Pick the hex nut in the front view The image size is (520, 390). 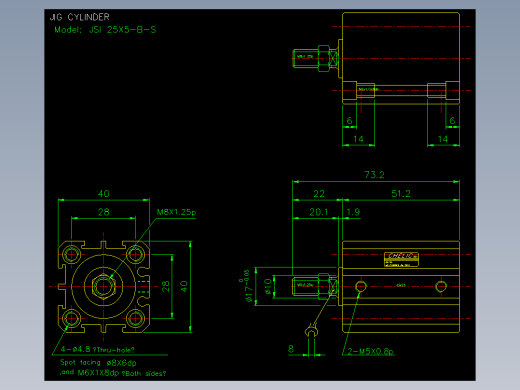click(x=104, y=286)
